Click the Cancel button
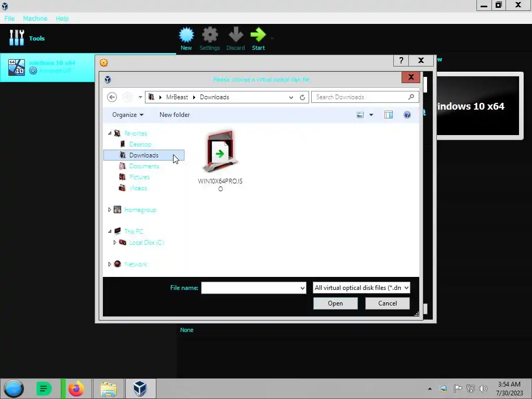532x399 pixels. click(x=388, y=303)
